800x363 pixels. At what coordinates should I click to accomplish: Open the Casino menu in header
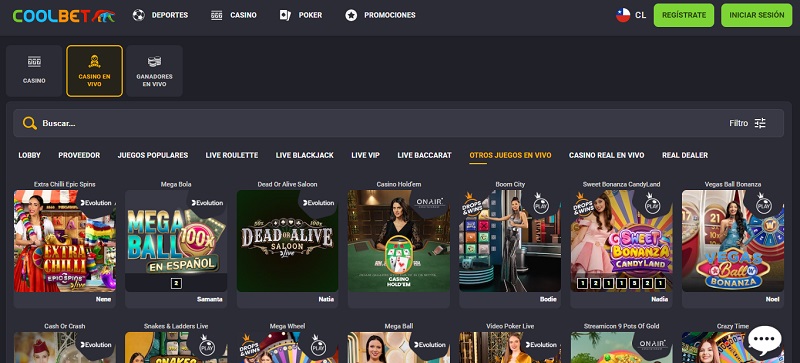(x=233, y=15)
